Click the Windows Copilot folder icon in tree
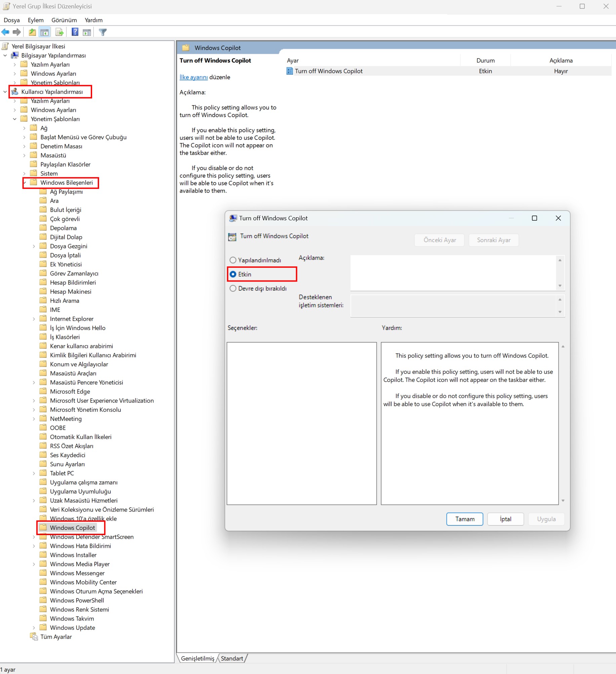The width and height of the screenshot is (616, 674). click(x=43, y=527)
